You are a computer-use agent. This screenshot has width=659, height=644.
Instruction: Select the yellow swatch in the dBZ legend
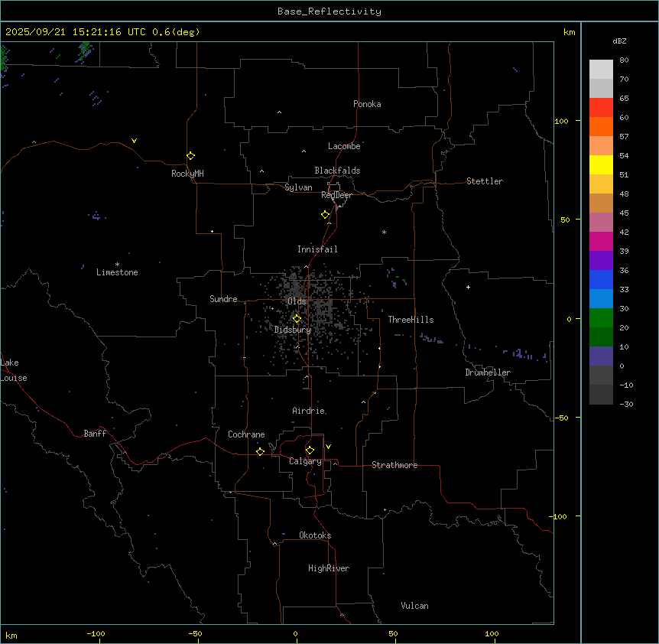point(601,165)
